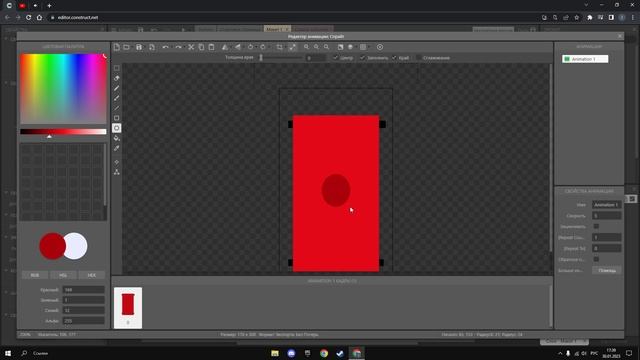Select Animation 1 in the animations list
The width and height of the screenshot is (640, 360).
point(585,59)
